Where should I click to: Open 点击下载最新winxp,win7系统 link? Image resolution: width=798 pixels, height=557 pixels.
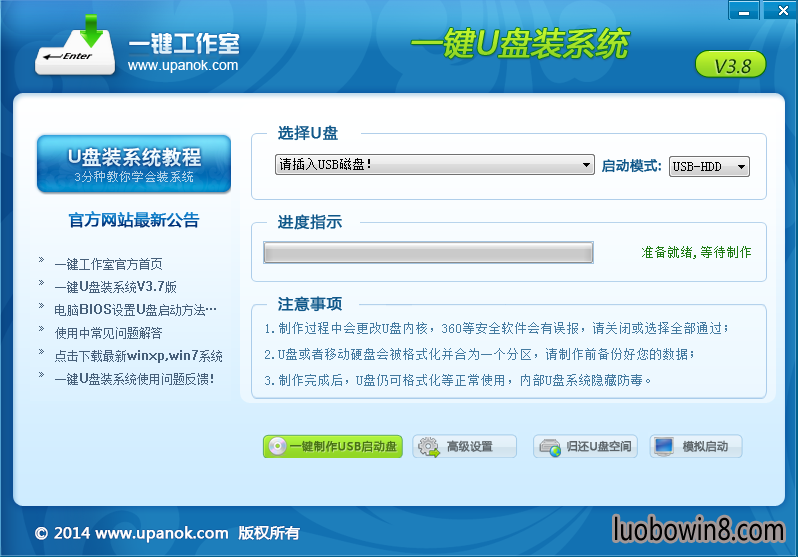138,356
